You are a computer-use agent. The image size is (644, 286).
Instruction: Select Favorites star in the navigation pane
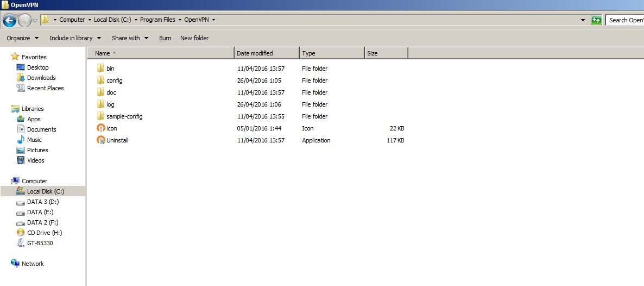[15, 57]
